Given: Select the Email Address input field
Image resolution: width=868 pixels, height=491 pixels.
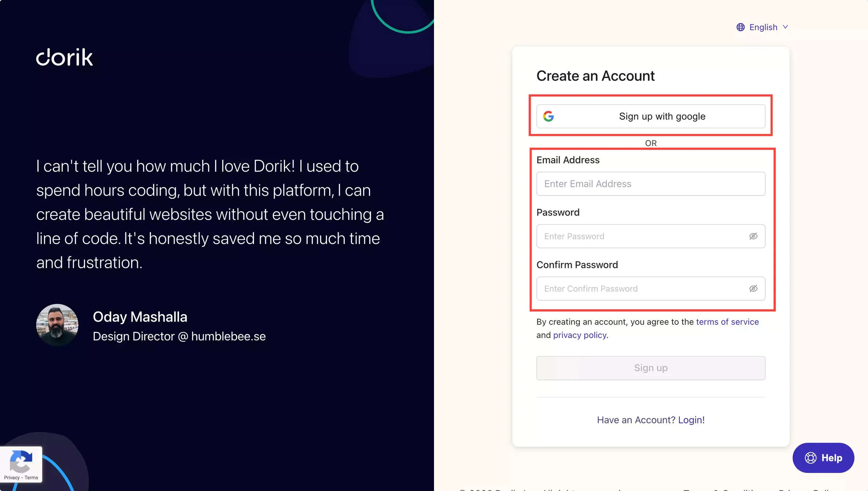Looking at the screenshot, I should 650,184.
